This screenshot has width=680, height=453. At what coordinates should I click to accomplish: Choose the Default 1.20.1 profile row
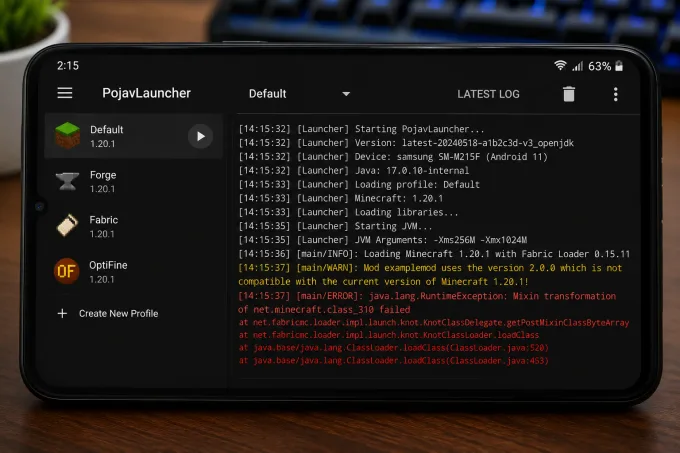(134, 136)
